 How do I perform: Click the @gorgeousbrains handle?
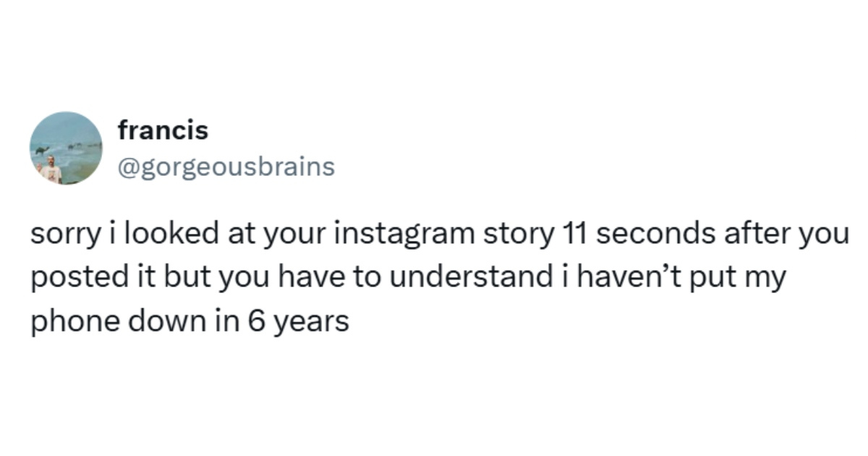226,167
